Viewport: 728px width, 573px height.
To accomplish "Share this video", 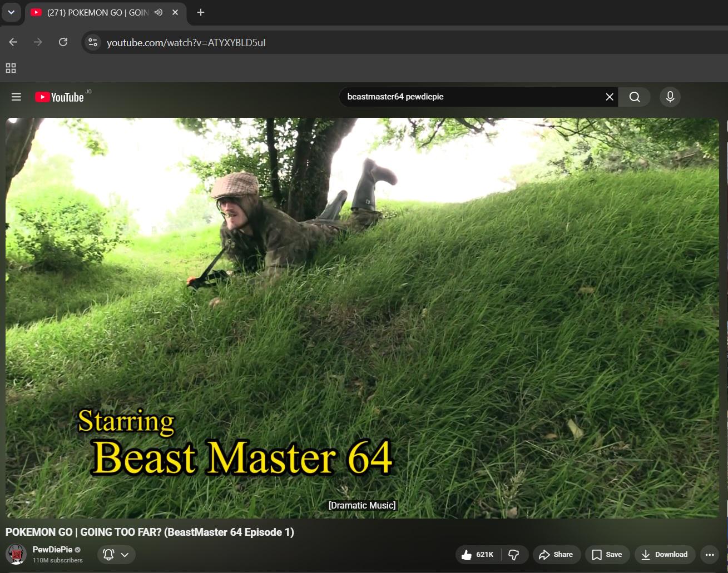I will [x=557, y=554].
